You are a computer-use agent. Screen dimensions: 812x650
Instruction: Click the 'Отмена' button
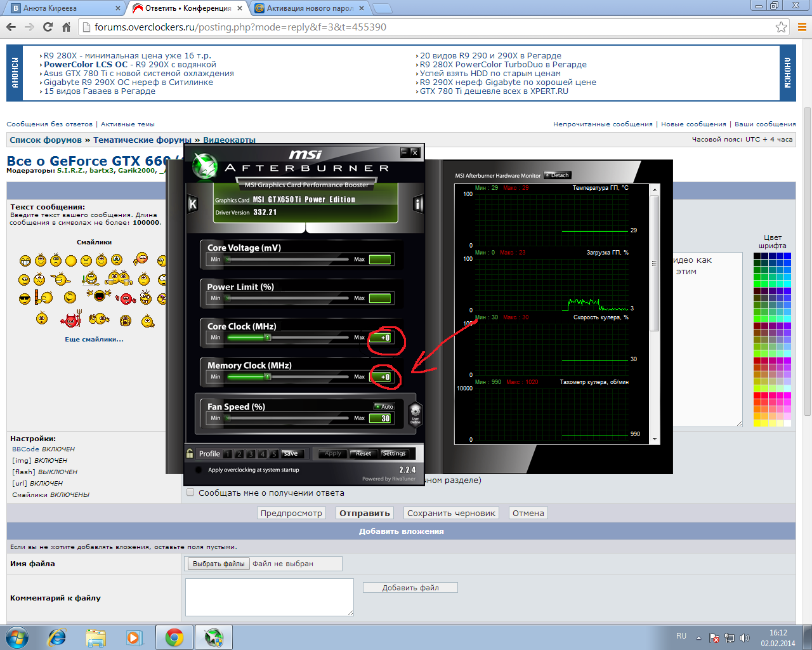(x=528, y=513)
